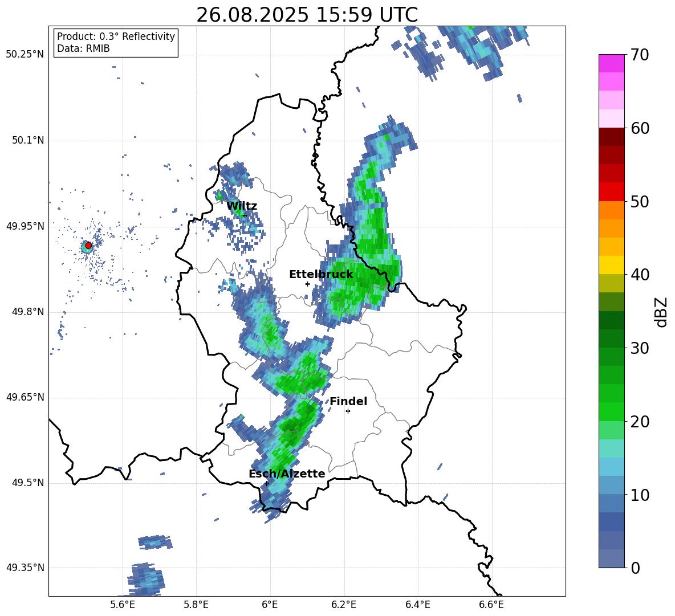675x616 pixels.
Task: Click the magenta swatch atop the colorbar
Action: click(x=611, y=64)
